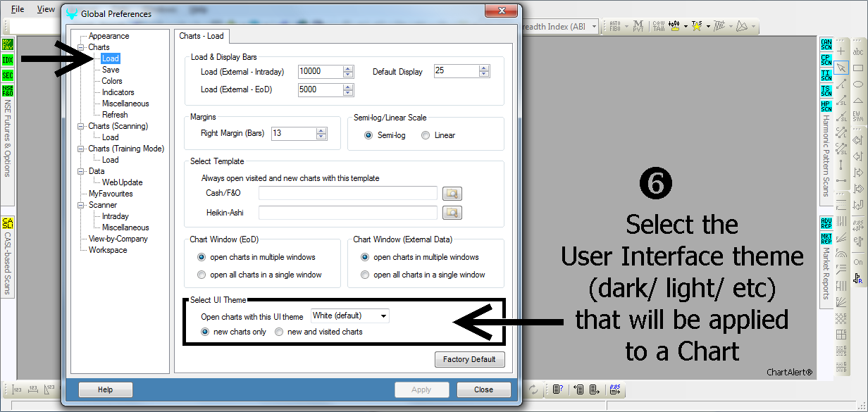This screenshot has height=412, width=868.
Task: Select the Semi-log scale radio button
Action: (368, 135)
